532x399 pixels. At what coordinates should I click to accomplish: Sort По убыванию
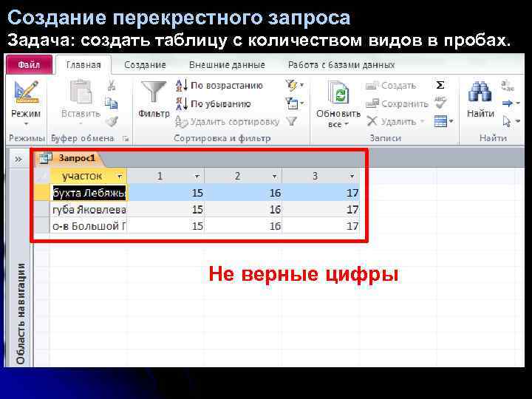[214, 103]
